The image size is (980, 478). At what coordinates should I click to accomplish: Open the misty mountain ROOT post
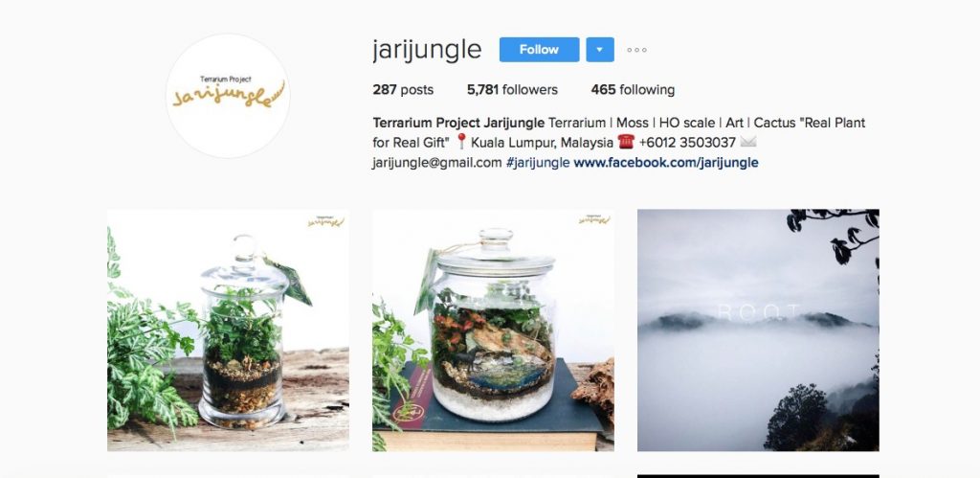pos(758,330)
